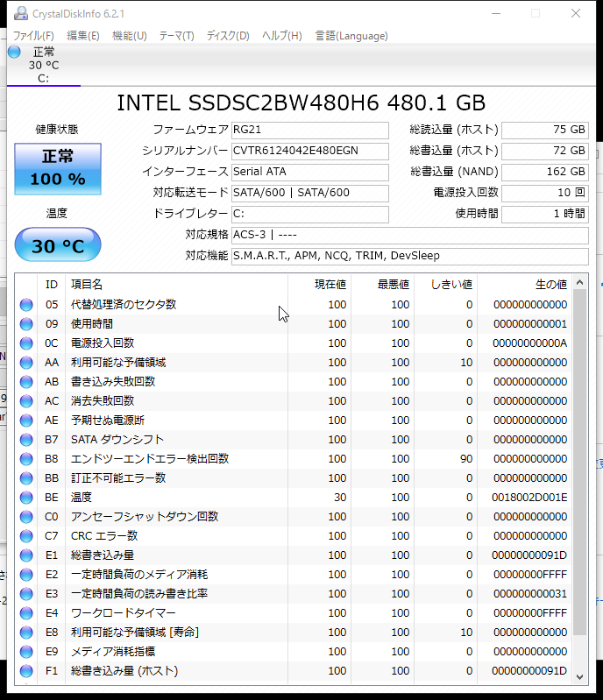Click the drive title INTEL SSDSC2BW480H6 480.1 GB
Screen dimensions: 603x700
pyautogui.click(x=301, y=103)
